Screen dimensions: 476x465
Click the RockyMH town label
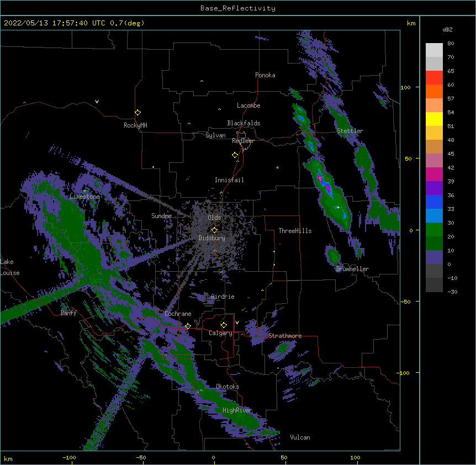pos(135,125)
